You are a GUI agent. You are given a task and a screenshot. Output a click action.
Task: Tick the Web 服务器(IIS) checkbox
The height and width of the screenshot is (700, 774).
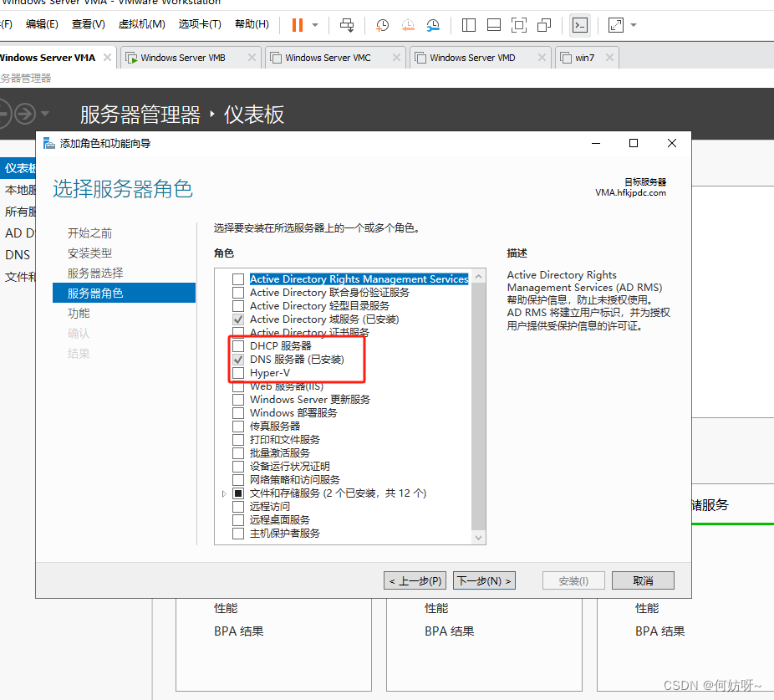point(238,386)
